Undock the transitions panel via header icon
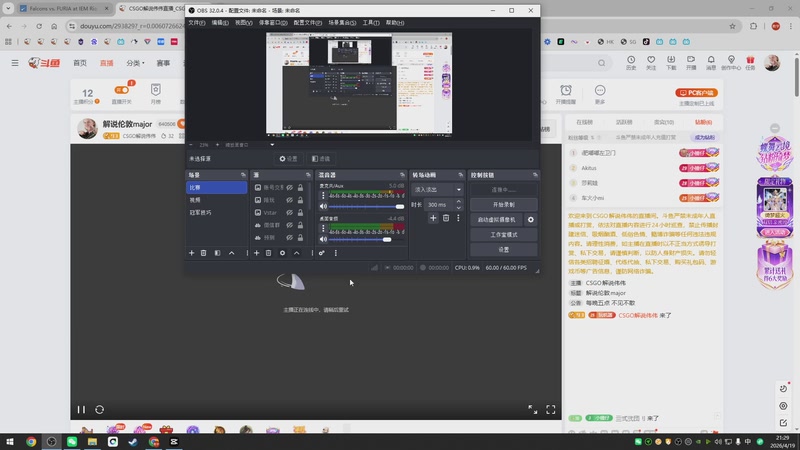 pyautogui.click(x=461, y=175)
